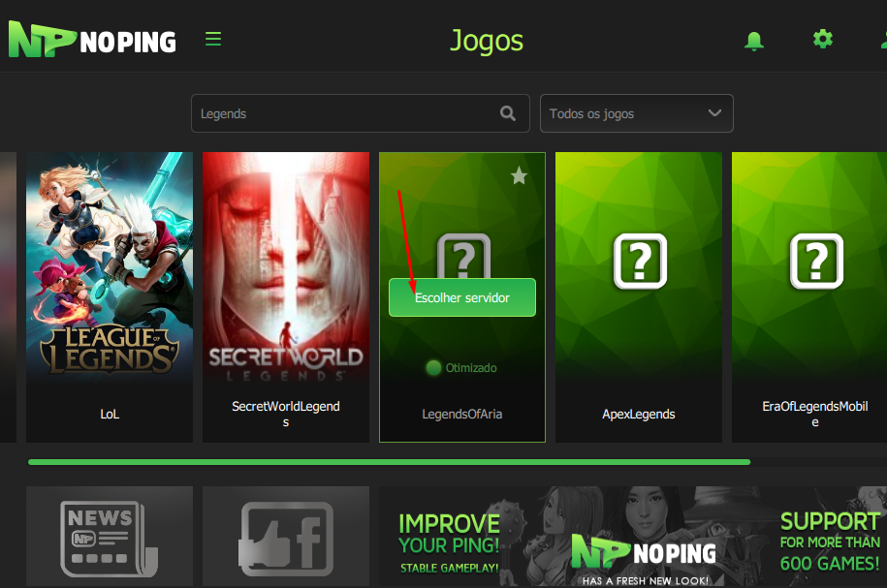The height and width of the screenshot is (588, 887).
Task: Click the Jogos page title
Action: click(487, 41)
